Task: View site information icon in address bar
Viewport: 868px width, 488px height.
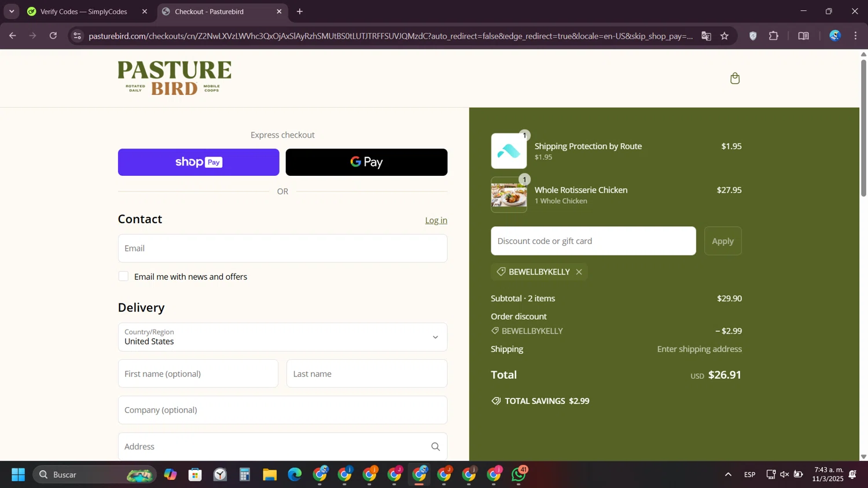Action: (x=77, y=36)
